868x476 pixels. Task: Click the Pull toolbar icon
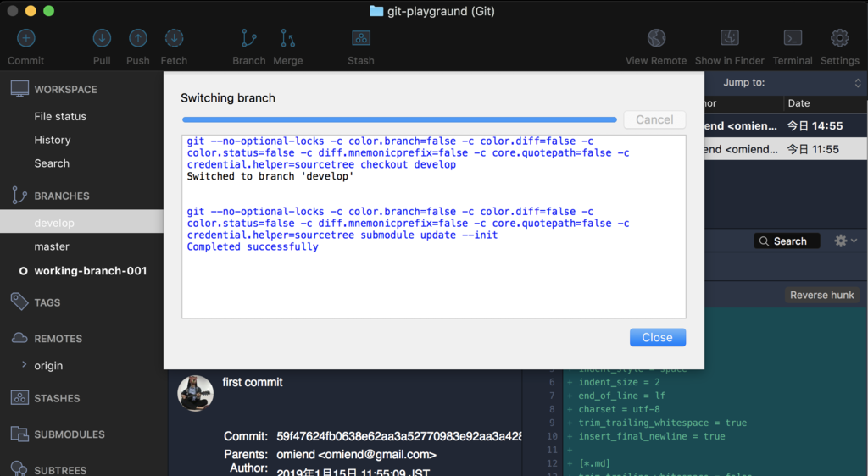[x=102, y=38]
